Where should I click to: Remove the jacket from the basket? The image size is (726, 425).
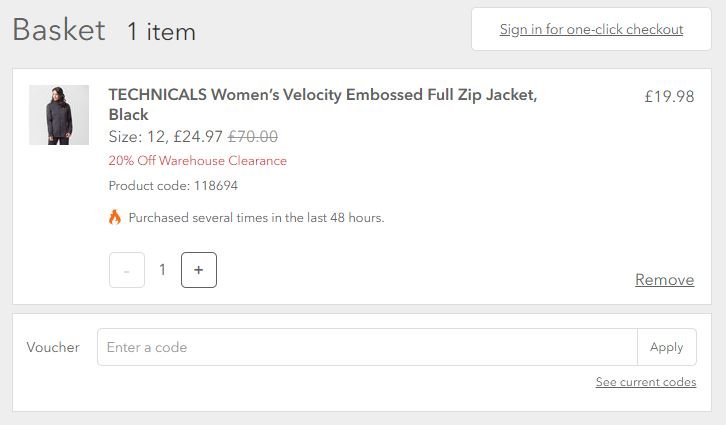click(664, 280)
